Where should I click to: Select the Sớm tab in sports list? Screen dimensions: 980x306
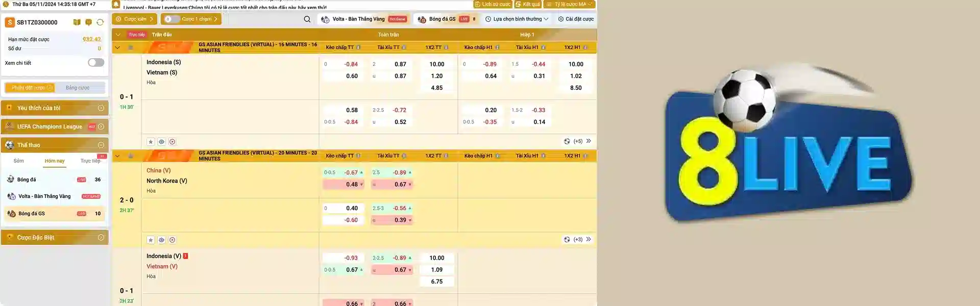click(x=19, y=161)
